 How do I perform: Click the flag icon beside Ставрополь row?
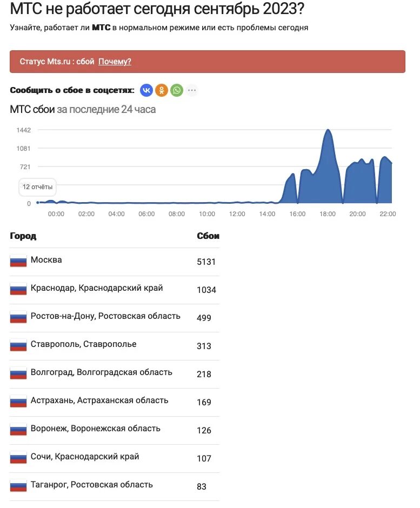(x=18, y=345)
